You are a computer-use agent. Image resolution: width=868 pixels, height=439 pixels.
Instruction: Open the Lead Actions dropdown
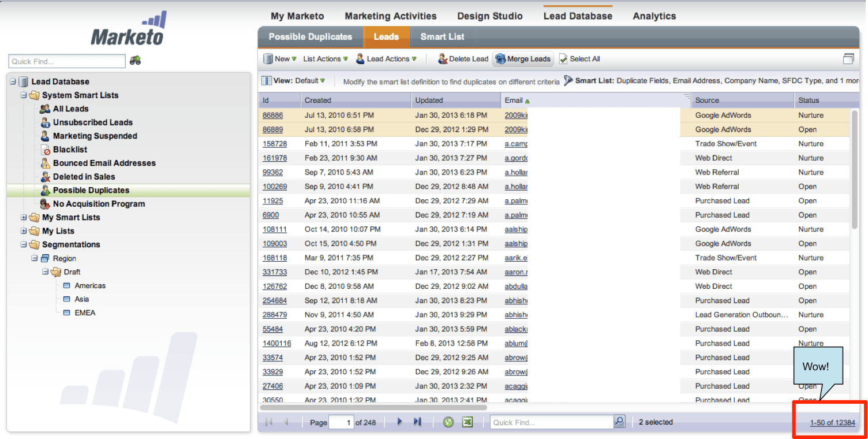coord(386,59)
